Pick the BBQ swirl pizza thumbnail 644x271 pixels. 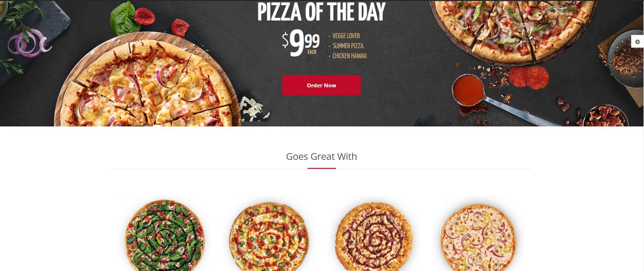pyautogui.click(x=374, y=236)
